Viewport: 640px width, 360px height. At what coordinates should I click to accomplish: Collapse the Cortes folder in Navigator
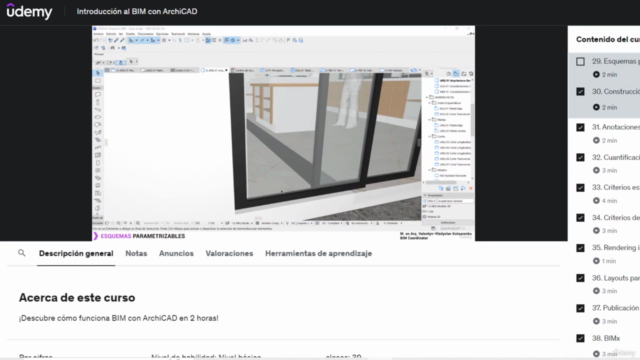pyautogui.click(x=430, y=136)
